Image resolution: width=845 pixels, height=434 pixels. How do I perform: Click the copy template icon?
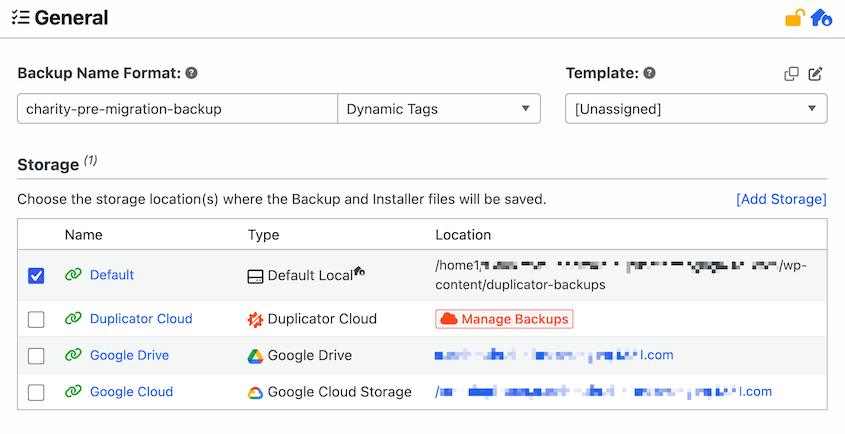(x=791, y=74)
